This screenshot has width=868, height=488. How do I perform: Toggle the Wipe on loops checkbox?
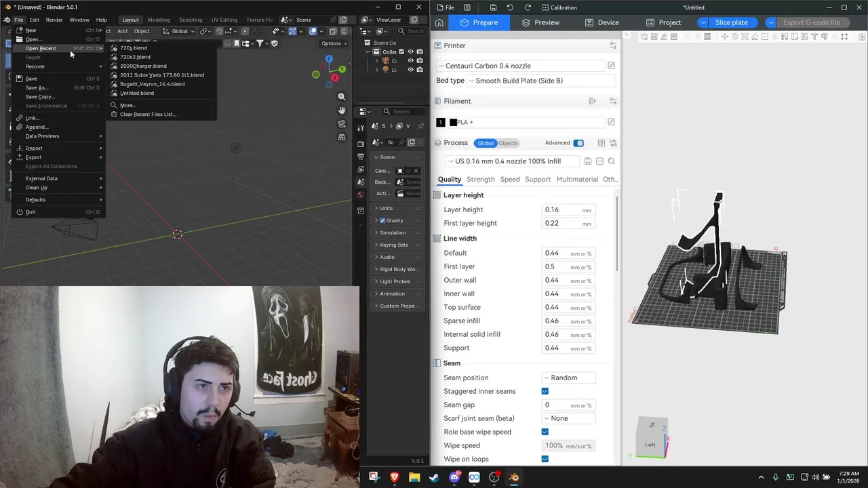pyautogui.click(x=545, y=459)
